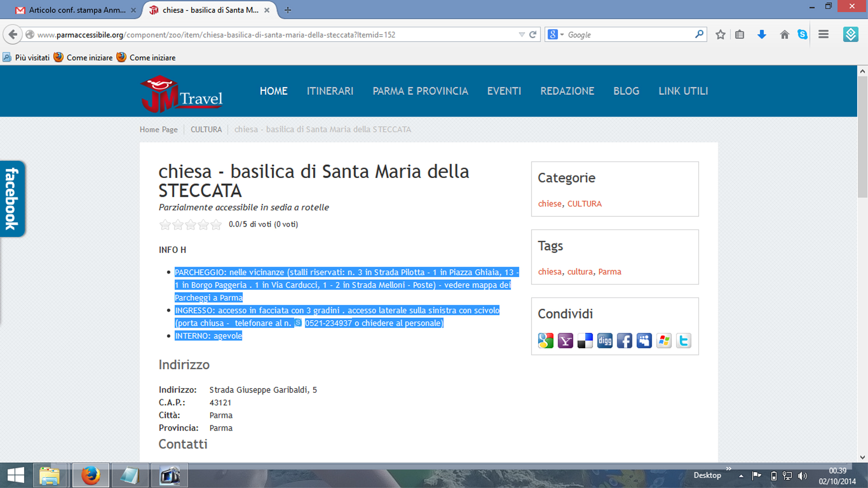Open the CULTURA category link
The height and width of the screenshot is (488, 868).
click(584, 203)
